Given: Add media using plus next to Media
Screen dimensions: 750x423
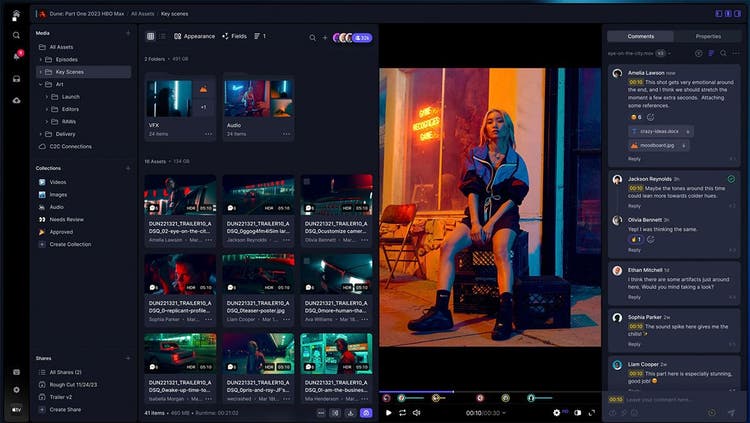Looking at the screenshot, I should click(128, 33).
